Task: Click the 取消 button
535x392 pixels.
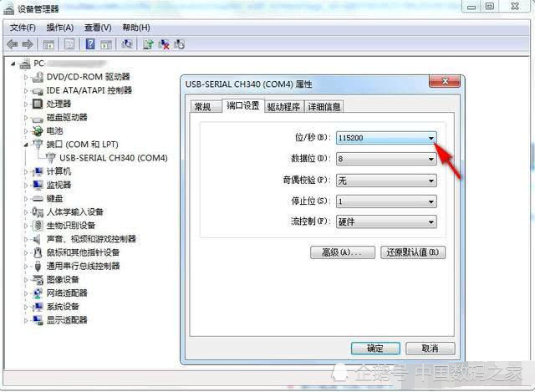Action: click(x=430, y=349)
